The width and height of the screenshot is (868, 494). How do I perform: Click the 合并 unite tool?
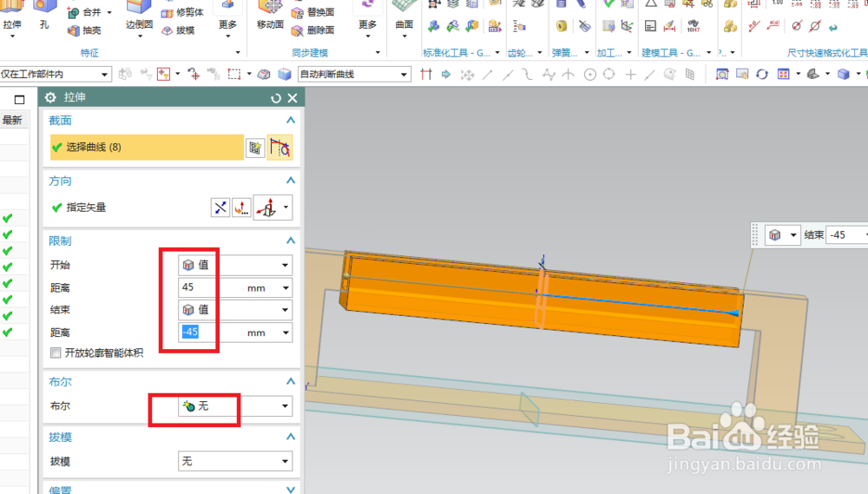point(84,12)
